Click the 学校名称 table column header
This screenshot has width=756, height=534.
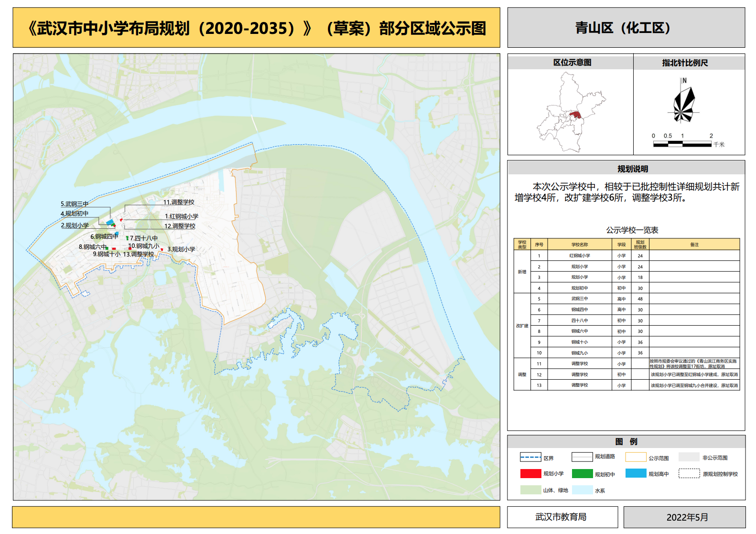pyautogui.click(x=580, y=245)
